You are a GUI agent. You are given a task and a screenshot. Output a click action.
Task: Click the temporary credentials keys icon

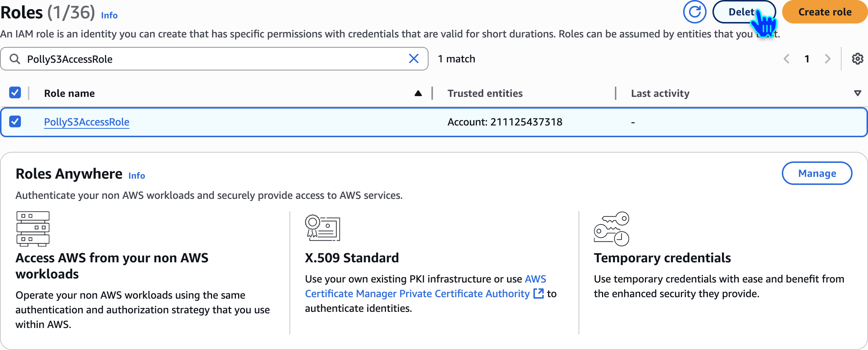611,229
